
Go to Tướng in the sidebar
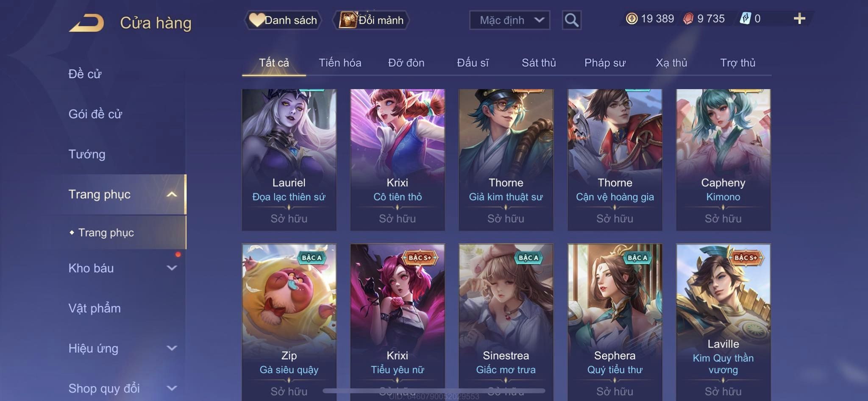87,154
